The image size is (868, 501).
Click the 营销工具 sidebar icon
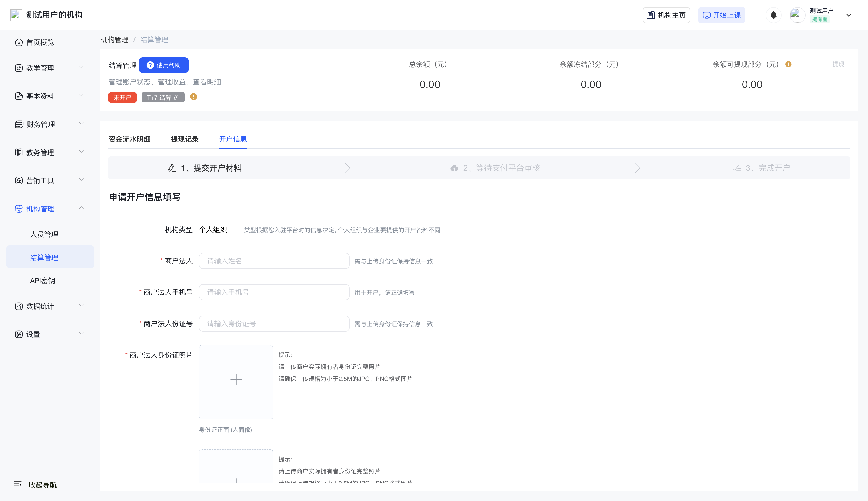tap(19, 181)
